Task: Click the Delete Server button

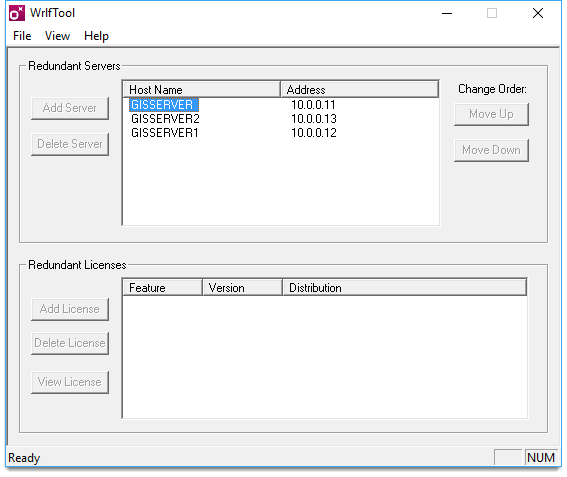Action: click(x=70, y=144)
